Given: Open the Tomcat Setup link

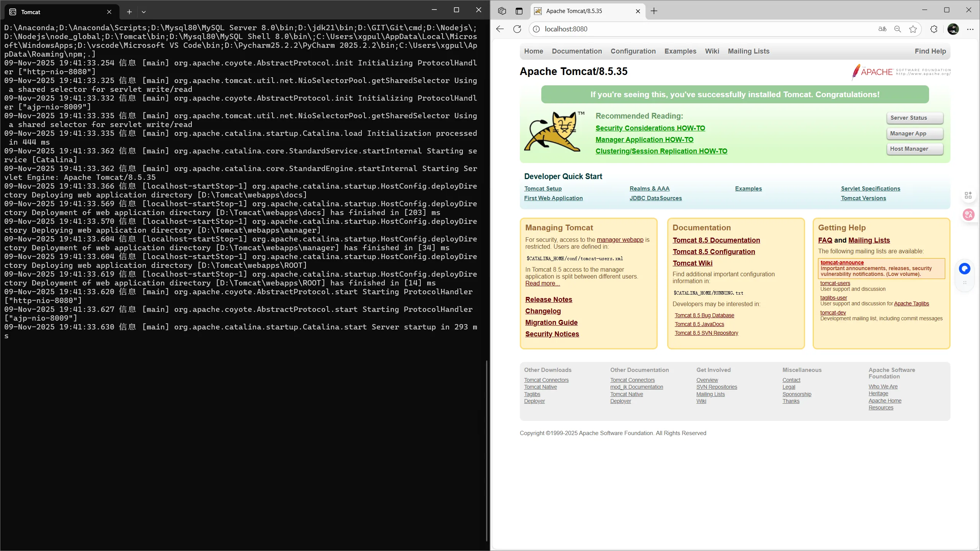Looking at the screenshot, I should [x=543, y=189].
